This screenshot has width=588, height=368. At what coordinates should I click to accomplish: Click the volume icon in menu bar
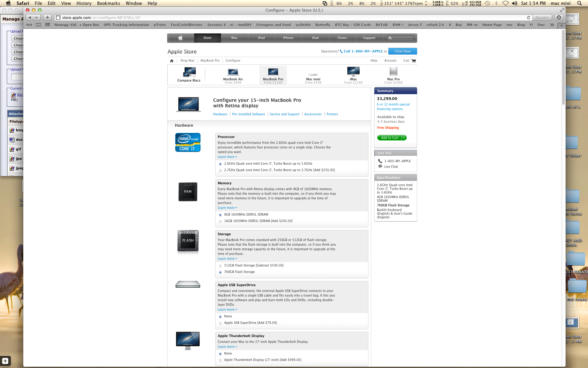[x=514, y=3]
